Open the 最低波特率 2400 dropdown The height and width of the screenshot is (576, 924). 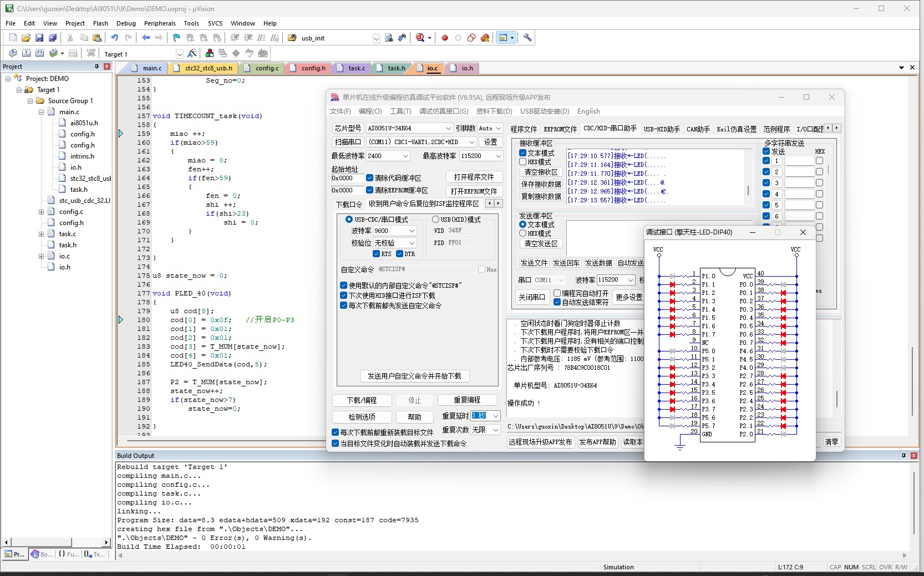[x=388, y=156]
